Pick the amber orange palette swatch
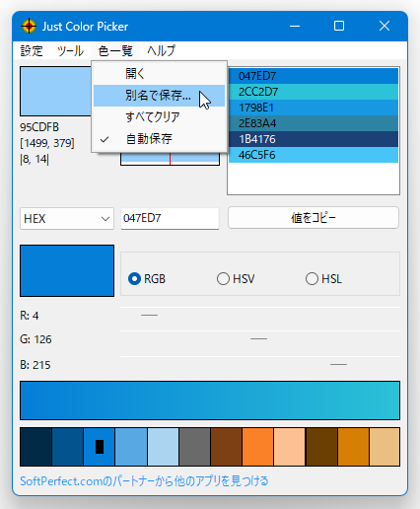Screen dimensions: 420x509 (353, 447)
